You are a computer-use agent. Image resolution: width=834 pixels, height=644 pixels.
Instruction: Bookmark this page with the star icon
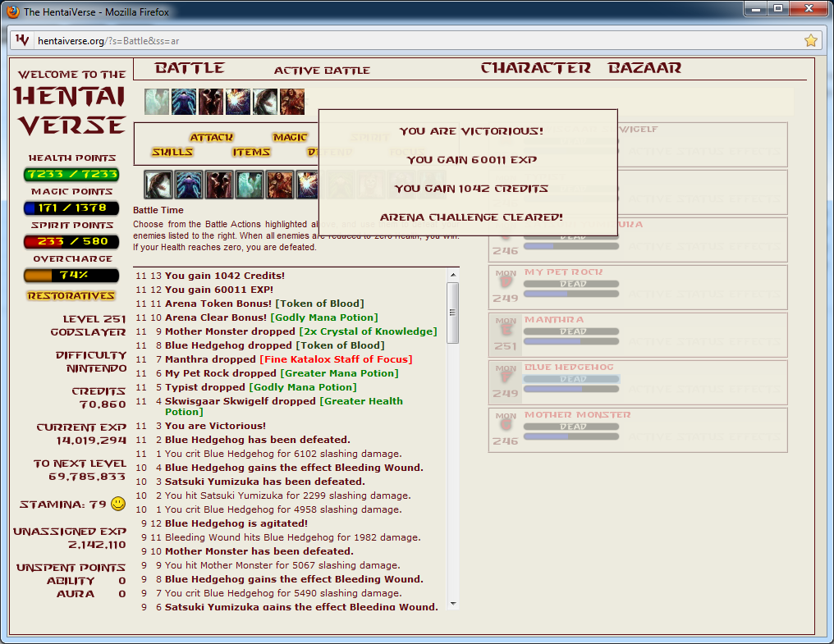pos(810,40)
